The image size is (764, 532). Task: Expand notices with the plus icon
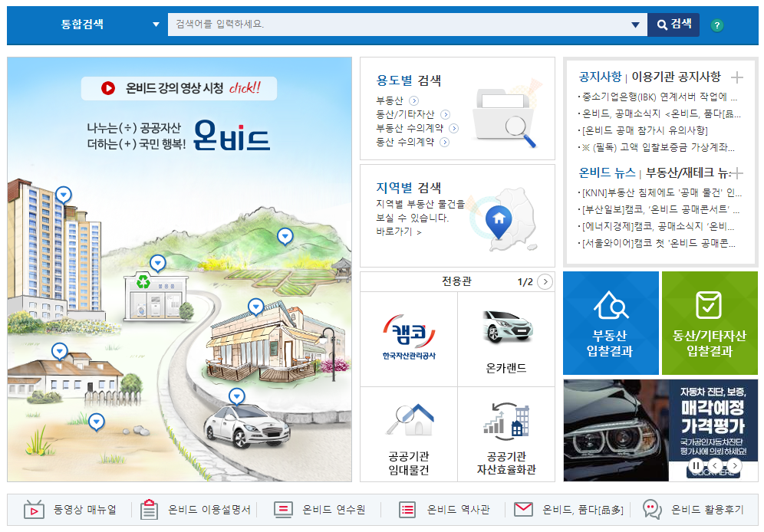pyautogui.click(x=736, y=77)
